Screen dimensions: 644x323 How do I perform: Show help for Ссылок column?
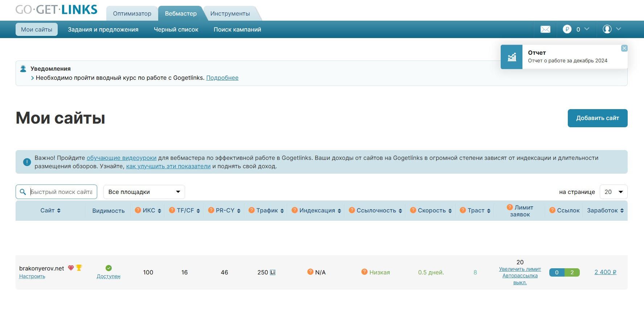[552, 210]
